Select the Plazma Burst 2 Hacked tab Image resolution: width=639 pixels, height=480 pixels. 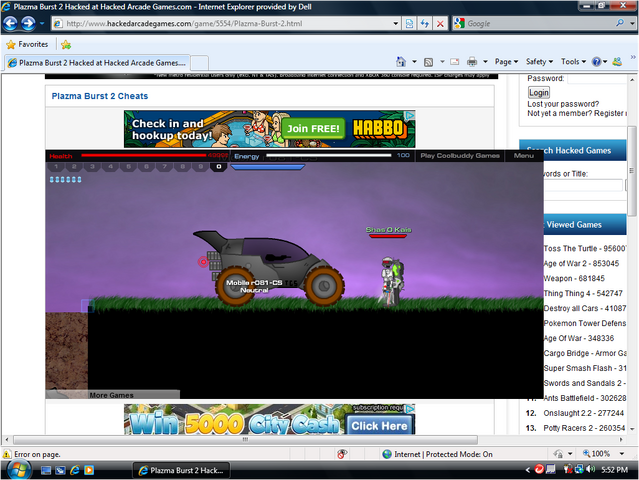coord(97,63)
